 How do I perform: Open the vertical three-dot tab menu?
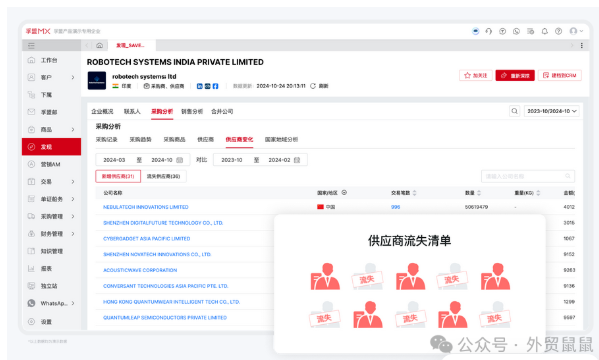582,45
